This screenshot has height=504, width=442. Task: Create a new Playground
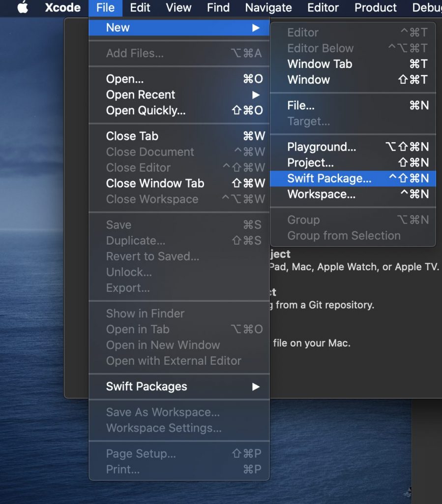[x=322, y=147]
